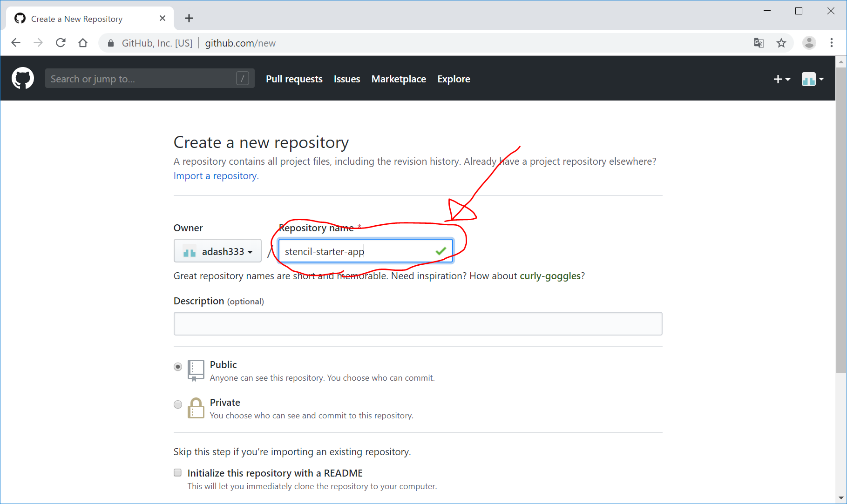Click the browser reload icon
The width and height of the screenshot is (847, 504).
pos(61,43)
